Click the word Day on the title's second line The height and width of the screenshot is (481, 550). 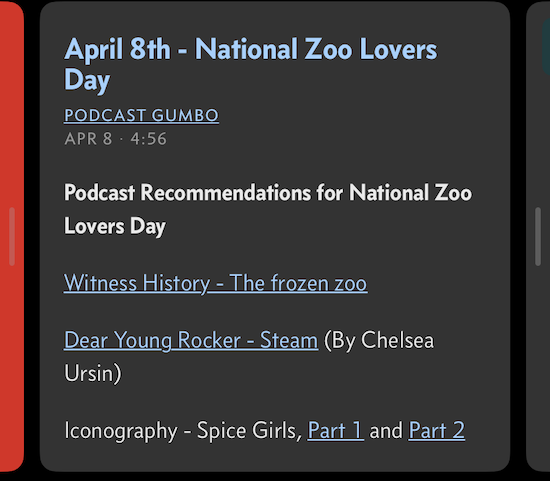click(x=87, y=80)
